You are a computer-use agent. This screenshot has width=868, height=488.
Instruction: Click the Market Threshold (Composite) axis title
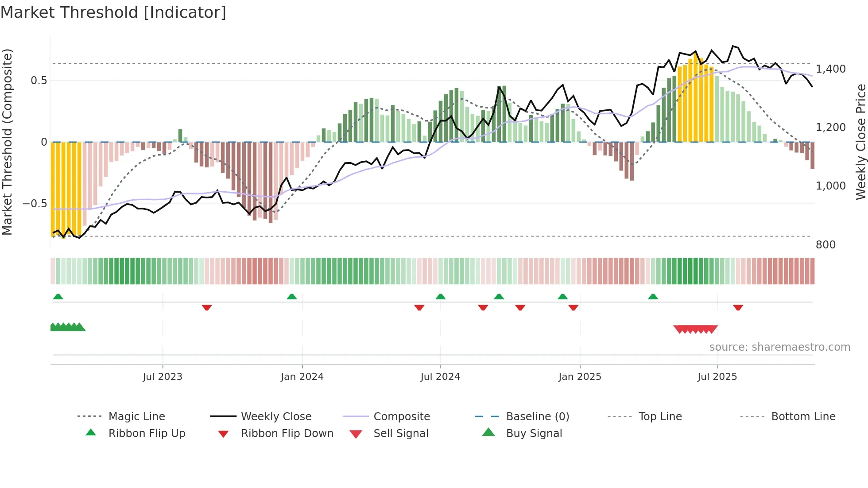(7, 142)
